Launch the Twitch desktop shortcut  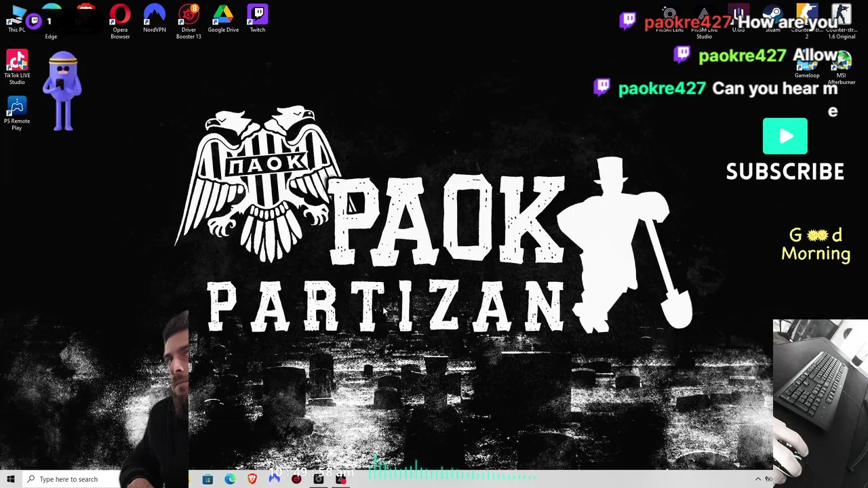(x=258, y=18)
